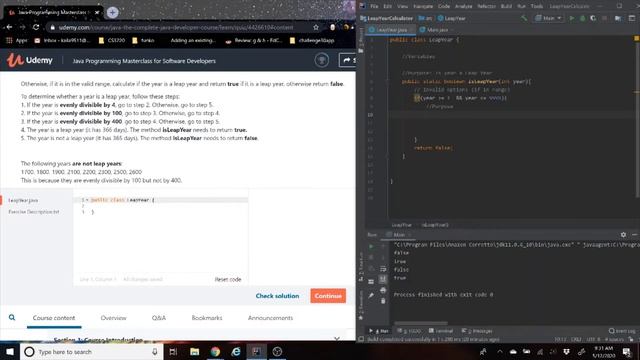Open a new Chrome tab

point(112,12)
